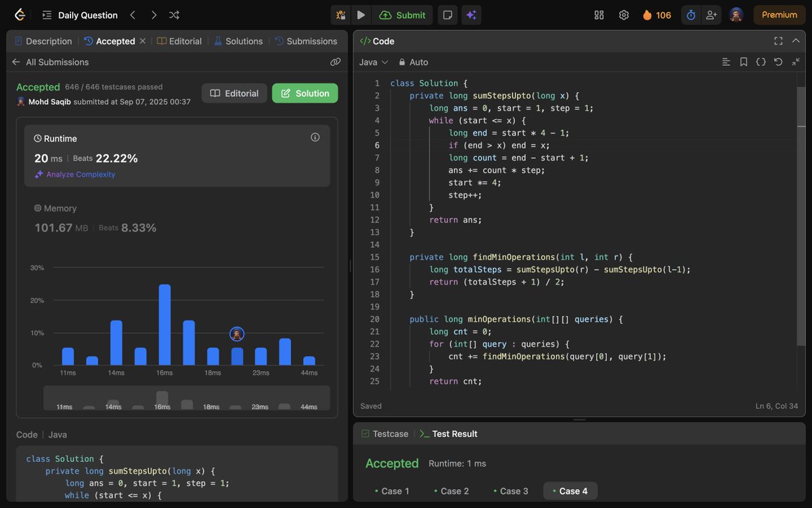Reset code with the undo icon
Screen dimensions: 812x508
pos(778,62)
